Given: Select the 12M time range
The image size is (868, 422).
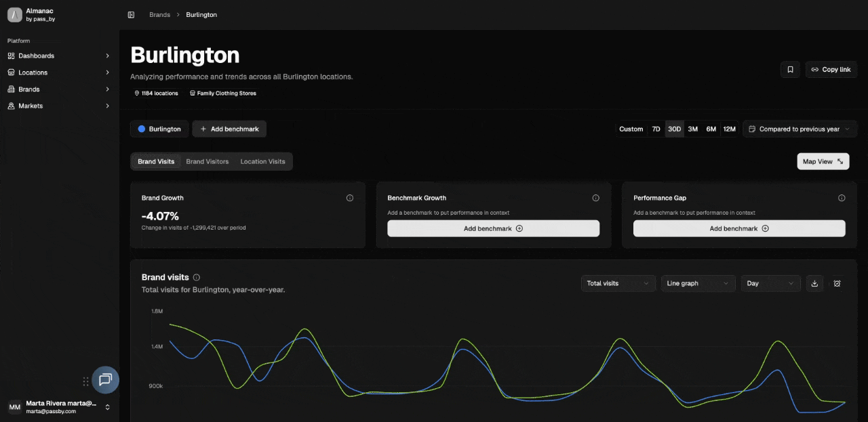Looking at the screenshot, I should point(729,129).
